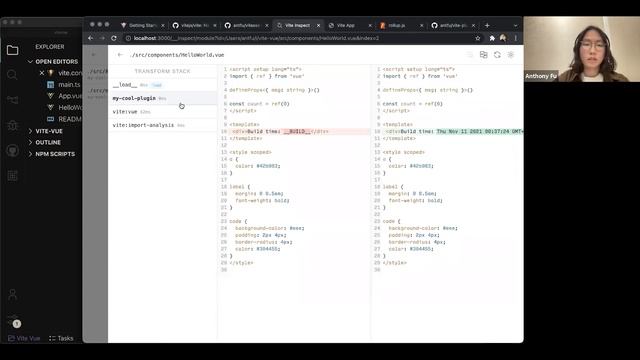Reload the page with browser refresh
640x360 pixels.
pos(114,38)
